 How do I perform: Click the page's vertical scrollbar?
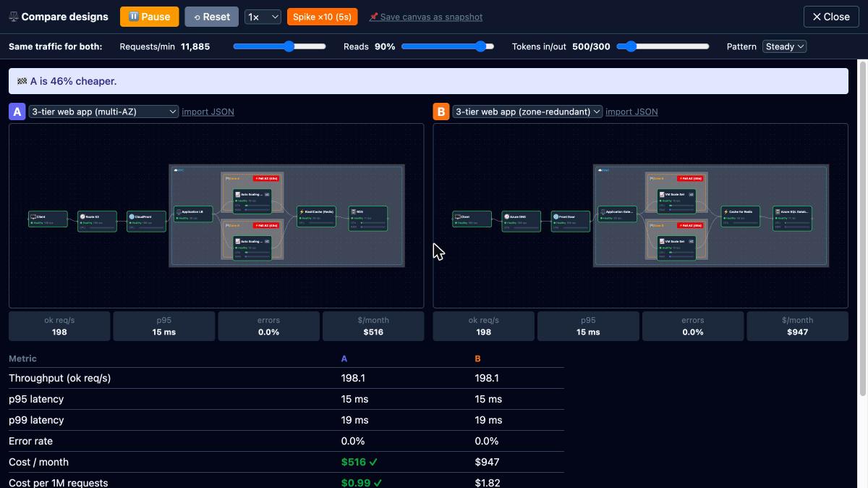[x=861, y=228]
